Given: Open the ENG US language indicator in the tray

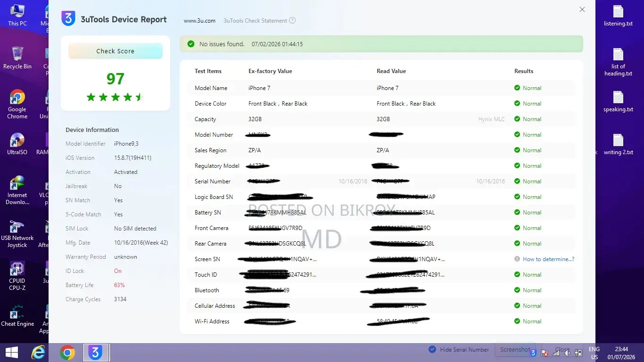Looking at the screenshot, I should pyautogui.click(x=594, y=353).
